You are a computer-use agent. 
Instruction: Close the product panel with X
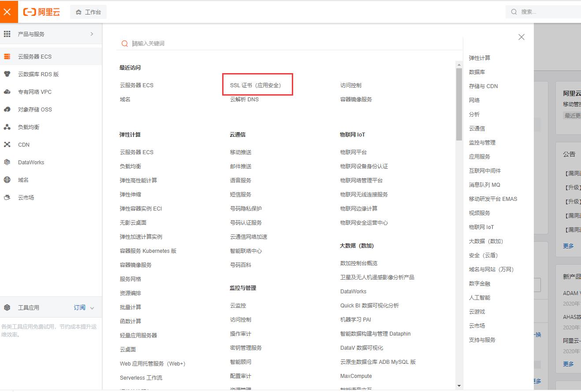pos(521,37)
